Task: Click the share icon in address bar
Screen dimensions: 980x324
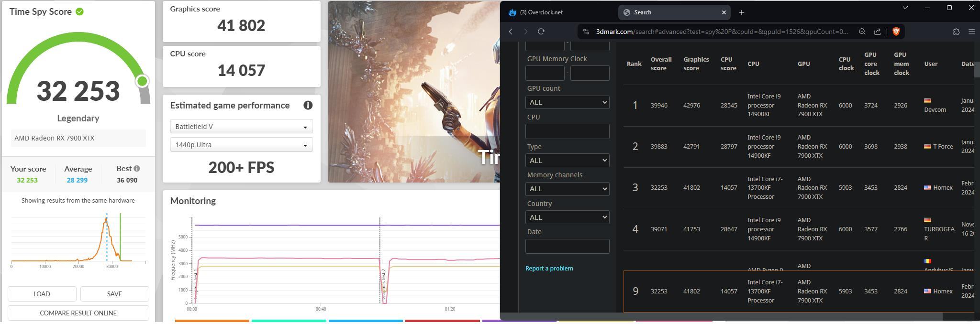Action: point(877,32)
